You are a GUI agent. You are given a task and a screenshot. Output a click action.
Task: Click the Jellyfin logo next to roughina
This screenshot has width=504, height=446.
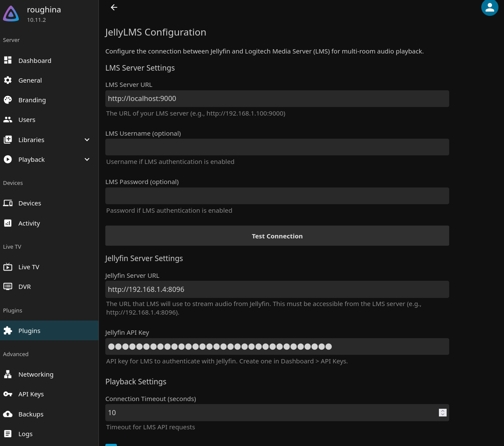coord(11,13)
